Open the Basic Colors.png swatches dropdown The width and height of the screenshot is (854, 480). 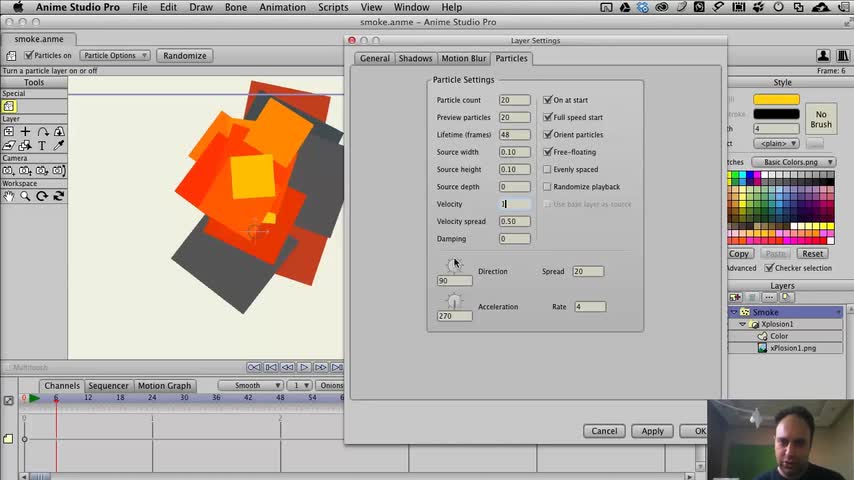pos(794,162)
